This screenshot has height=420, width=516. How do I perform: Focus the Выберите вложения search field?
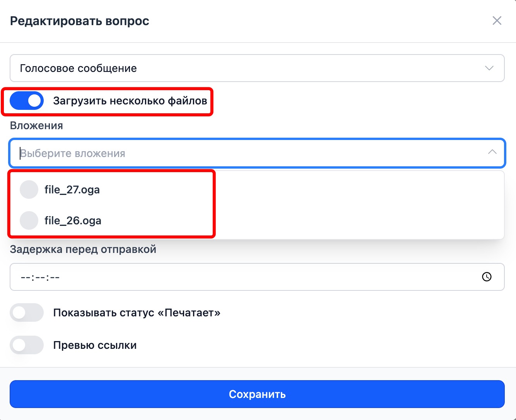point(248,154)
